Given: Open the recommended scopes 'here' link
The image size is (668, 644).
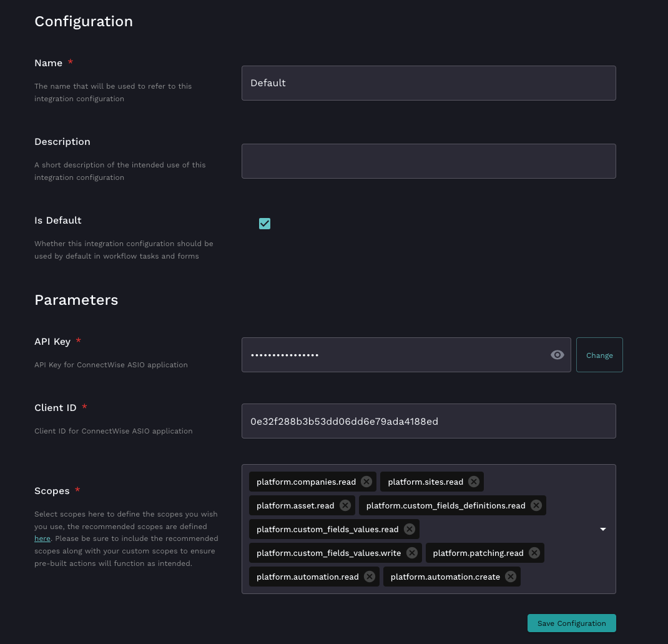Looking at the screenshot, I should pyautogui.click(x=42, y=538).
